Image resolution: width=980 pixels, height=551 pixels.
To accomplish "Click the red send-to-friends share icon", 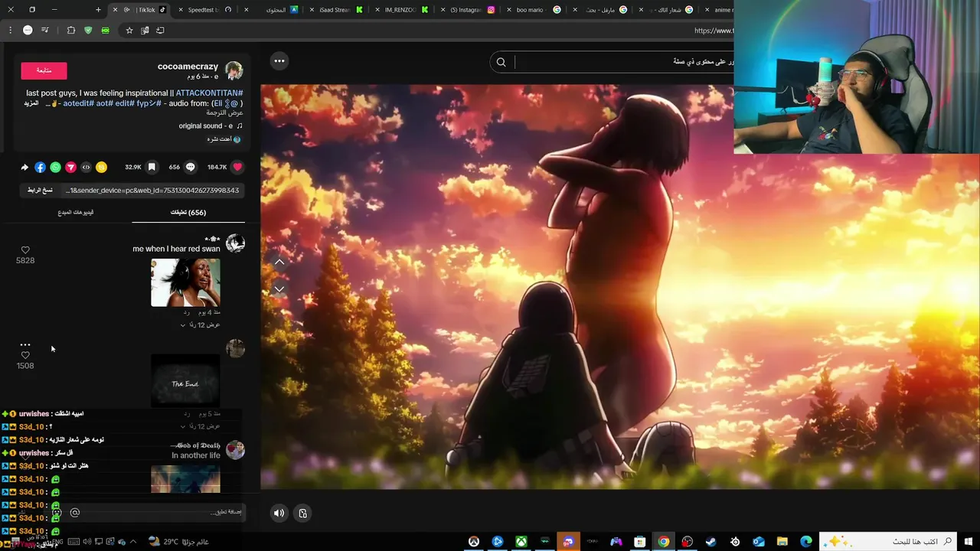I will click(70, 167).
